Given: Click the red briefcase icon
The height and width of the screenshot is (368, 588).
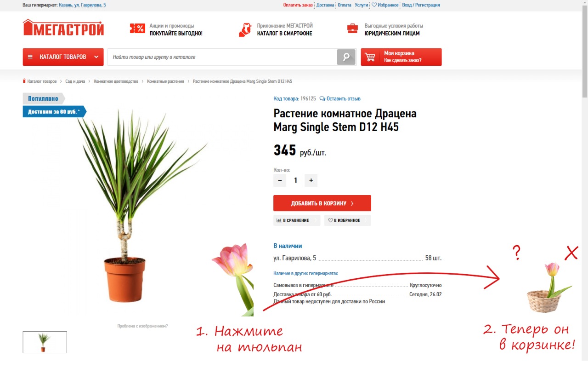Looking at the screenshot, I should pos(352,29).
